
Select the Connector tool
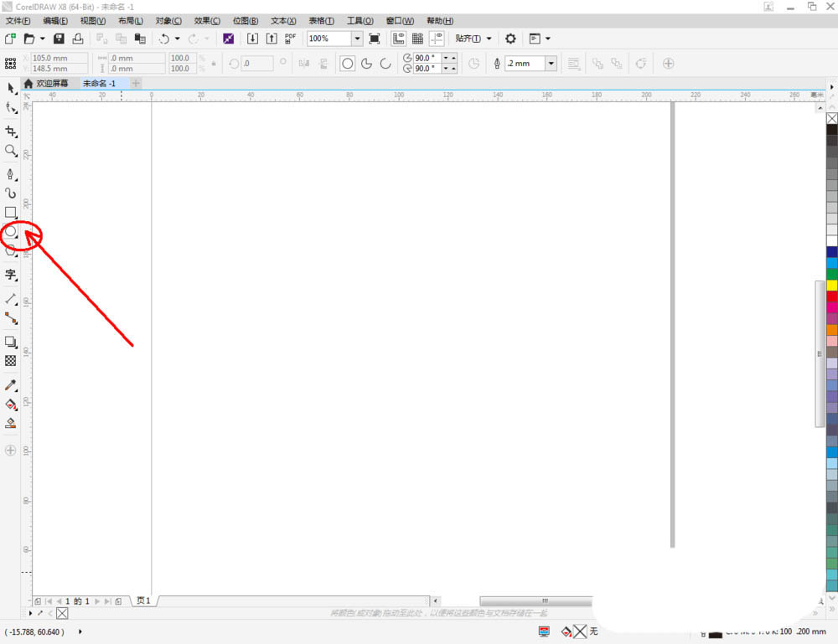click(x=11, y=318)
